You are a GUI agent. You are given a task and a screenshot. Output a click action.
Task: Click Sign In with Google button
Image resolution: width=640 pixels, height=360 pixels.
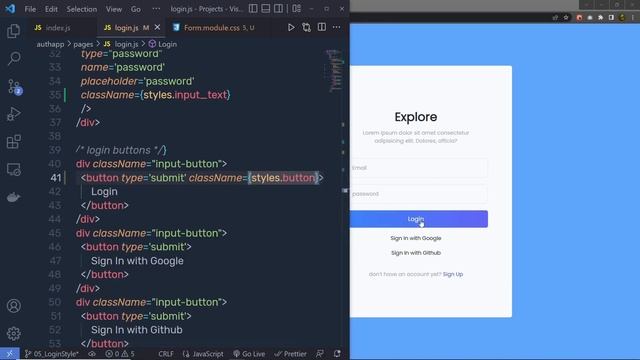click(x=416, y=238)
